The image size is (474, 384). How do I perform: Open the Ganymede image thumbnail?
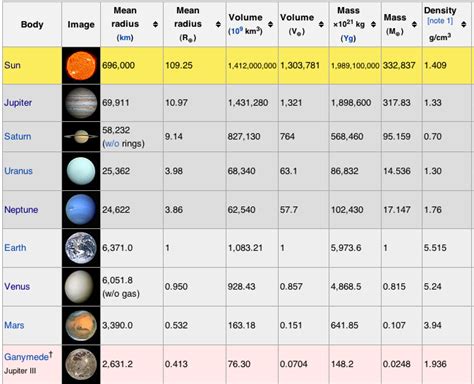(81, 364)
